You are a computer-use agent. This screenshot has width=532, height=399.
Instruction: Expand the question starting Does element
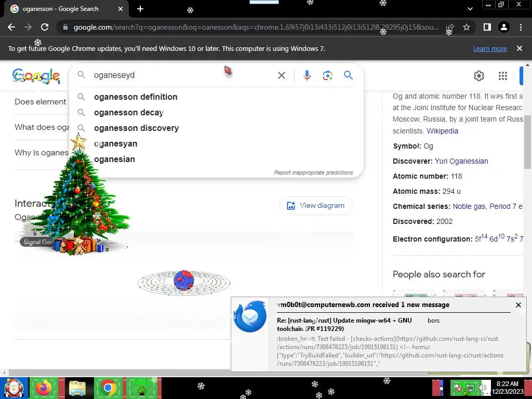pos(41,101)
